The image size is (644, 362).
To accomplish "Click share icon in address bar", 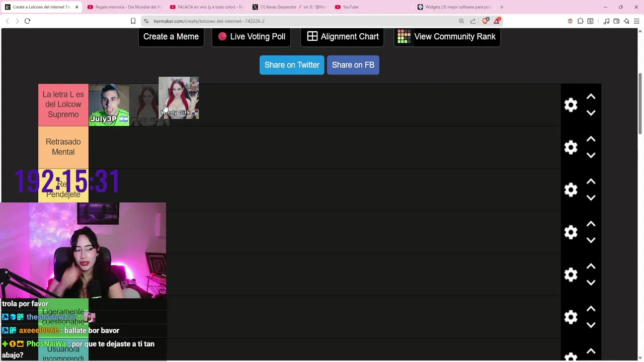I will pos(473,21).
